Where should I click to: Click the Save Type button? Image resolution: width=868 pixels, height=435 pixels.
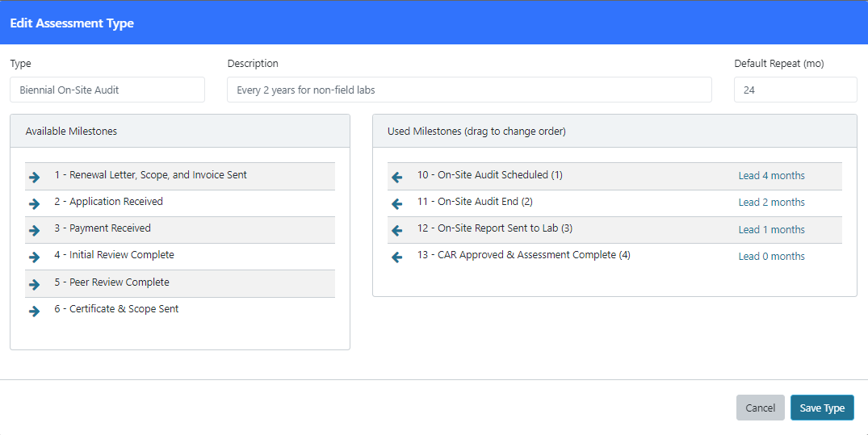pyautogui.click(x=822, y=408)
